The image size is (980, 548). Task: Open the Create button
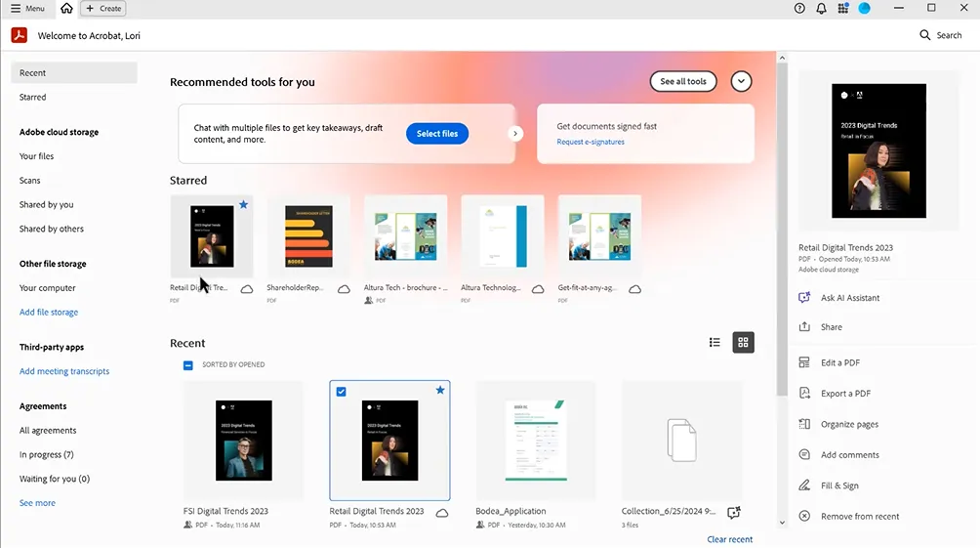pyautogui.click(x=103, y=8)
